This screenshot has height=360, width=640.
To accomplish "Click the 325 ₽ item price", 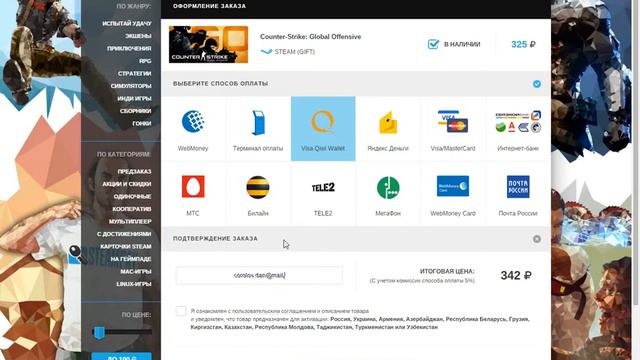I will click(x=523, y=44).
